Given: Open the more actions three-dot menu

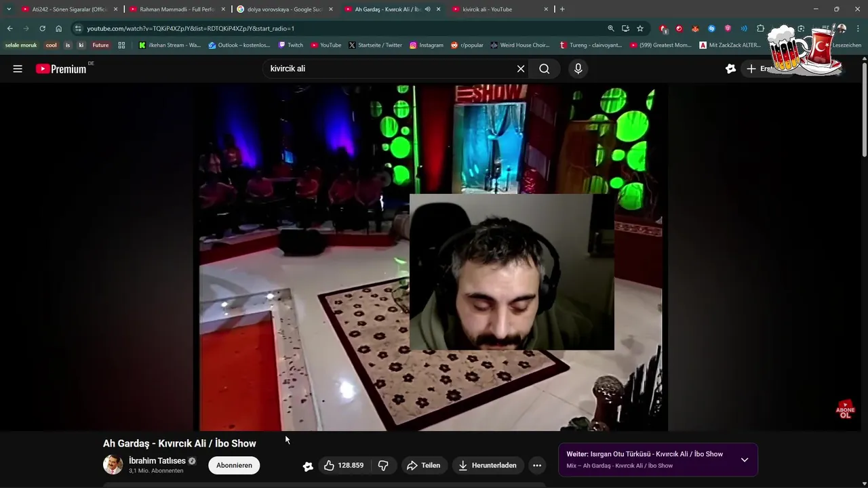Looking at the screenshot, I should pos(537,466).
